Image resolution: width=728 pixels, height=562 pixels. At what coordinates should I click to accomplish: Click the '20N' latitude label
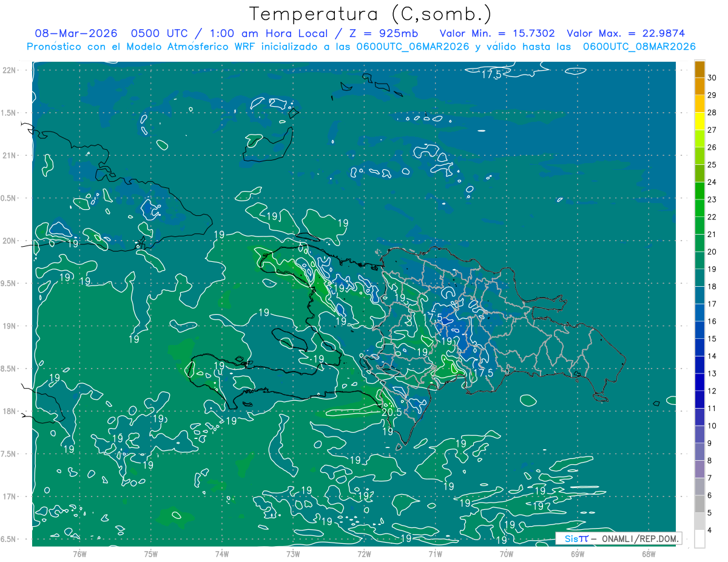[10, 241]
